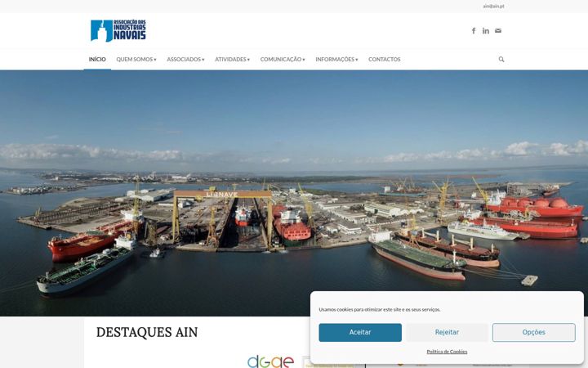Image resolution: width=588 pixels, height=368 pixels.
Task: Click the Indústrias Navais logo
Action: [x=118, y=30]
